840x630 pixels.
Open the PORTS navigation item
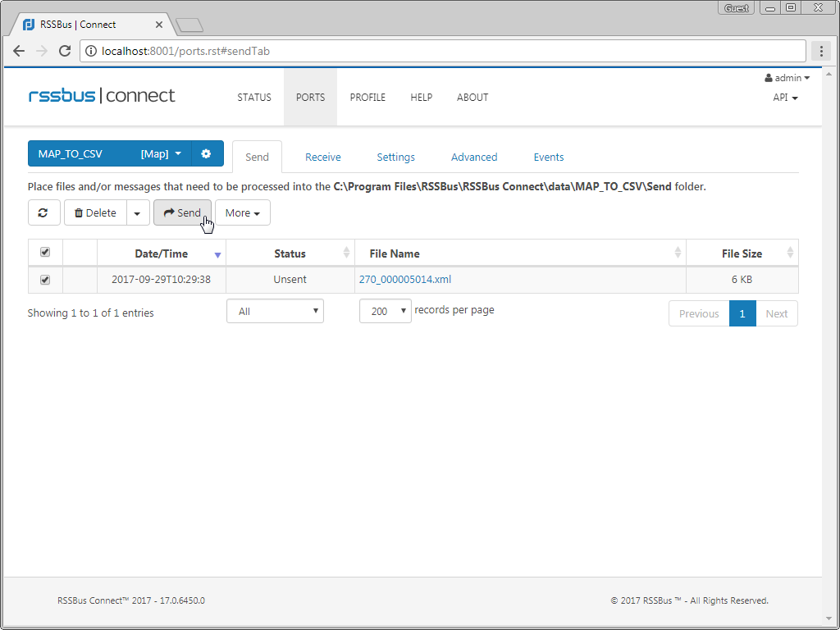(x=311, y=98)
